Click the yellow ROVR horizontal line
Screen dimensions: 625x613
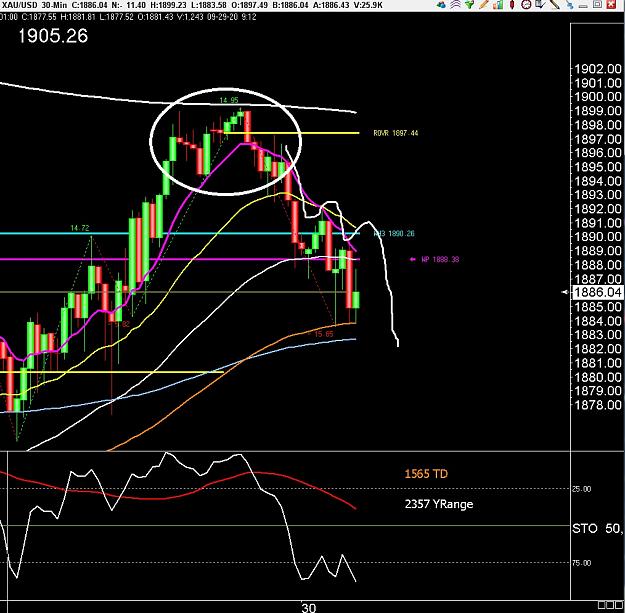(x=292, y=133)
